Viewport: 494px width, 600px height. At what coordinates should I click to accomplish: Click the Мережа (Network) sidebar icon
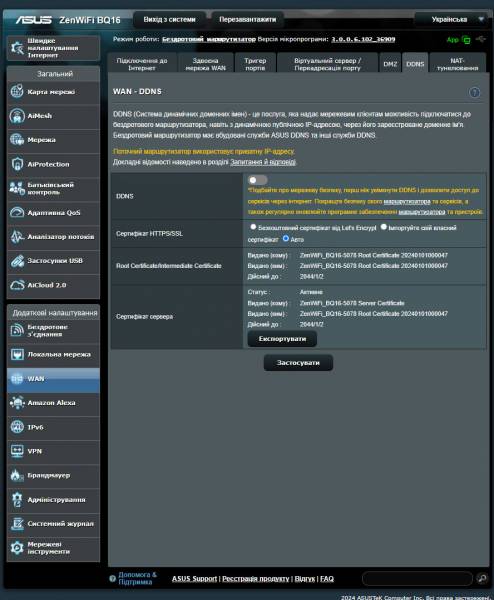(17, 140)
